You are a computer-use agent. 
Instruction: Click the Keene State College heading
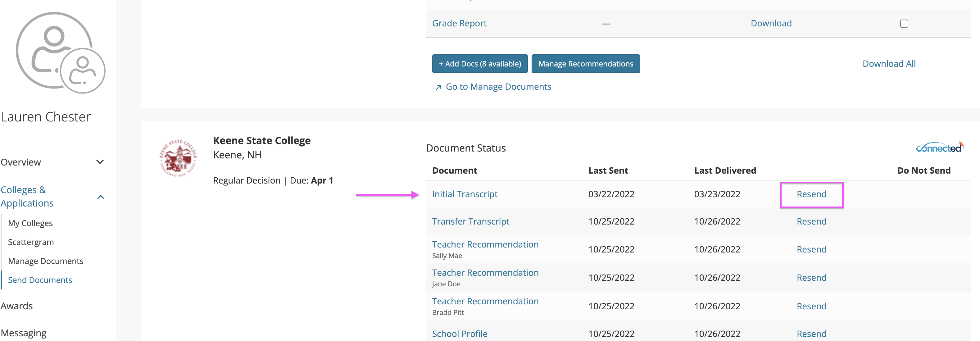[262, 141]
